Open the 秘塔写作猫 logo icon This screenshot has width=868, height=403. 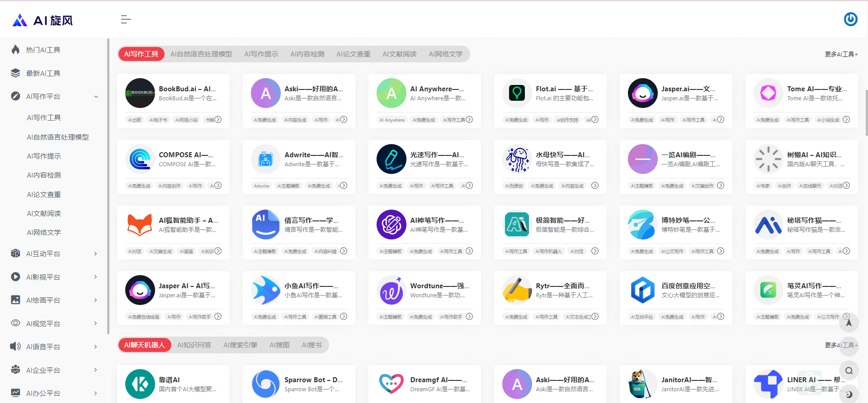pyautogui.click(x=769, y=225)
